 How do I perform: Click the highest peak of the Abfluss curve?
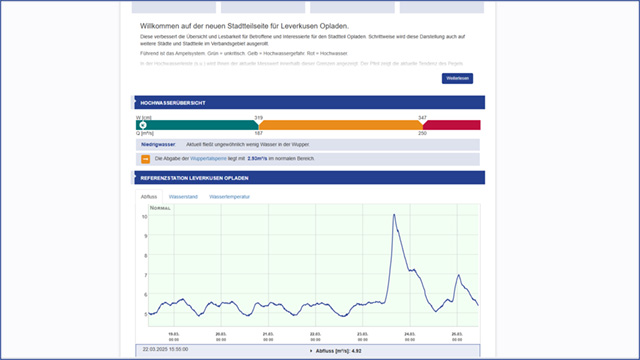point(394,215)
